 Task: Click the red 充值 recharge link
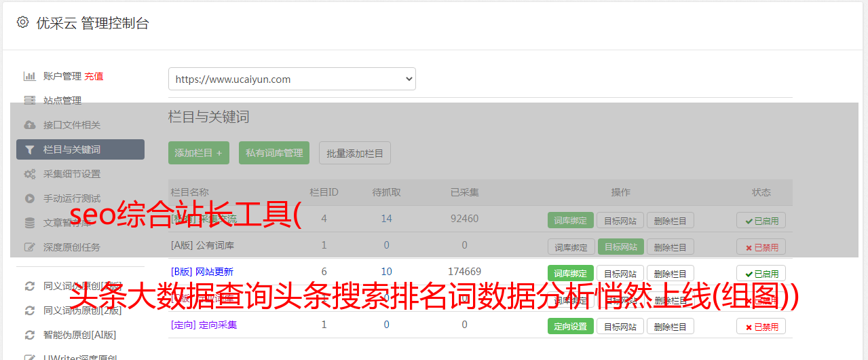pos(94,76)
